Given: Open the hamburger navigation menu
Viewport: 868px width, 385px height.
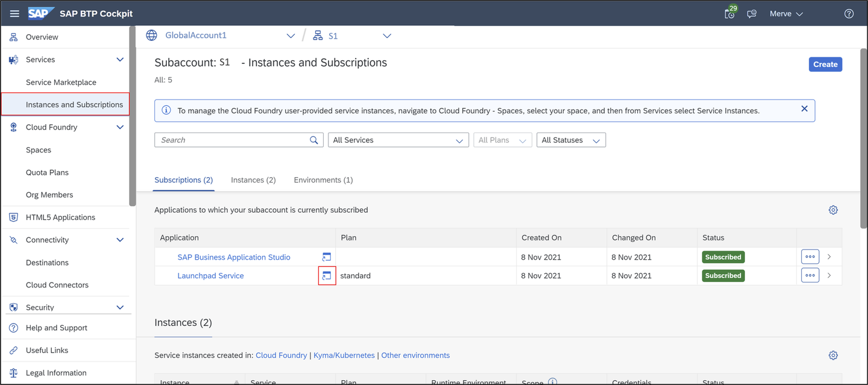Looking at the screenshot, I should [x=14, y=14].
